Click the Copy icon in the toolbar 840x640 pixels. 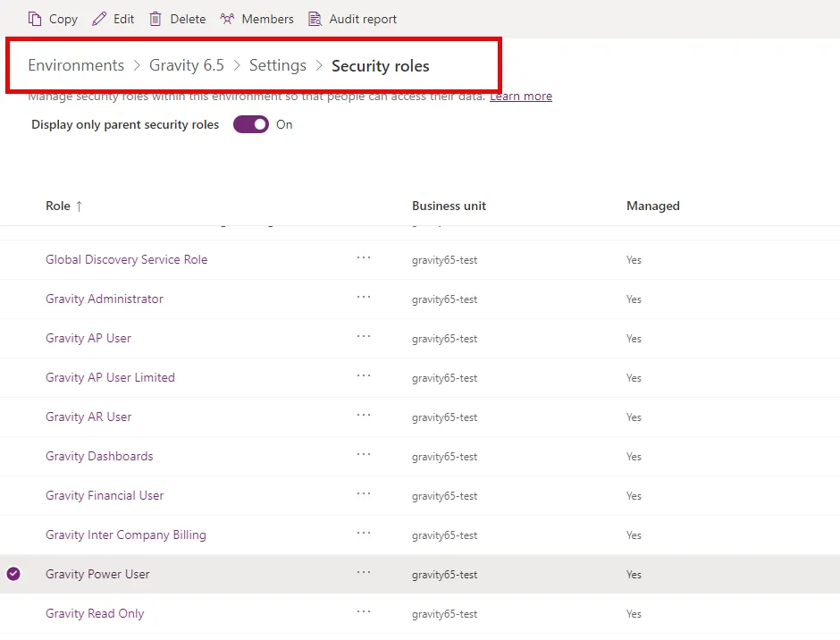(x=35, y=20)
